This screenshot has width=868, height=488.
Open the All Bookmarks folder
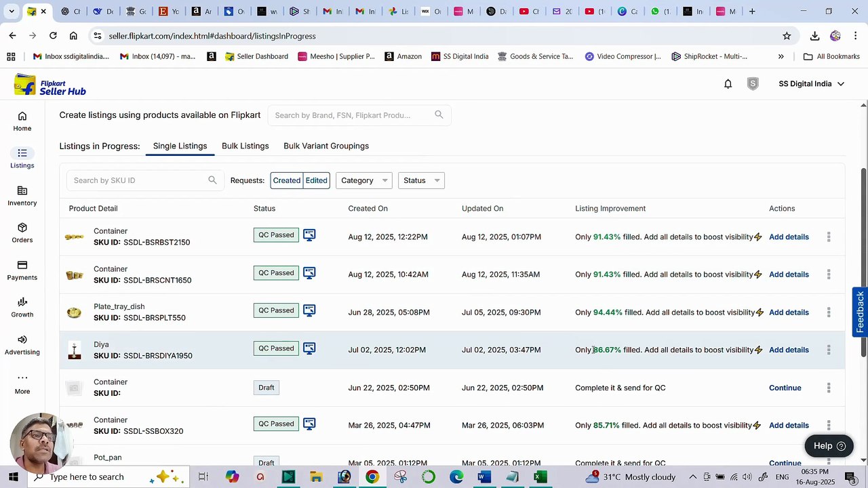[x=831, y=56]
